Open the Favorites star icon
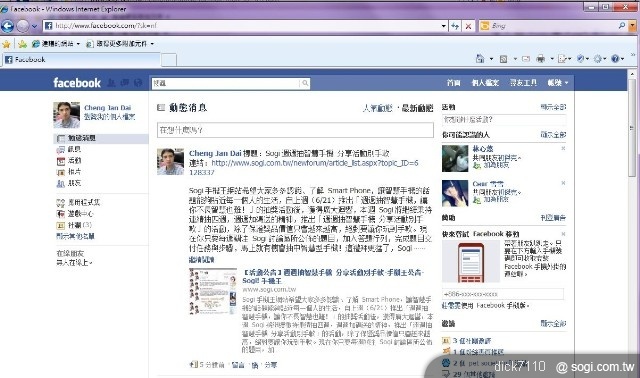The image size is (640, 378). (7, 44)
